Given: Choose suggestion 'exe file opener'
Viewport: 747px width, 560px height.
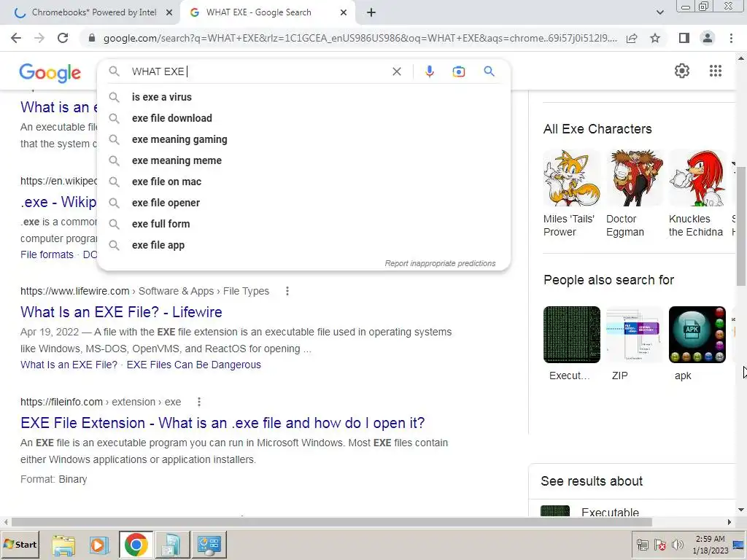Looking at the screenshot, I should pos(304,203).
